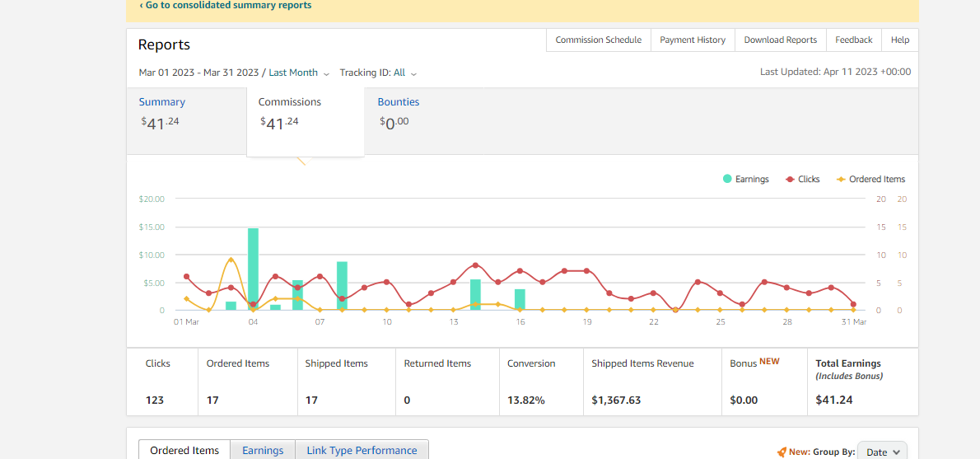Click the Returned Items value 0
Viewport: 980px width, 459px height.
[x=407, y=400]
